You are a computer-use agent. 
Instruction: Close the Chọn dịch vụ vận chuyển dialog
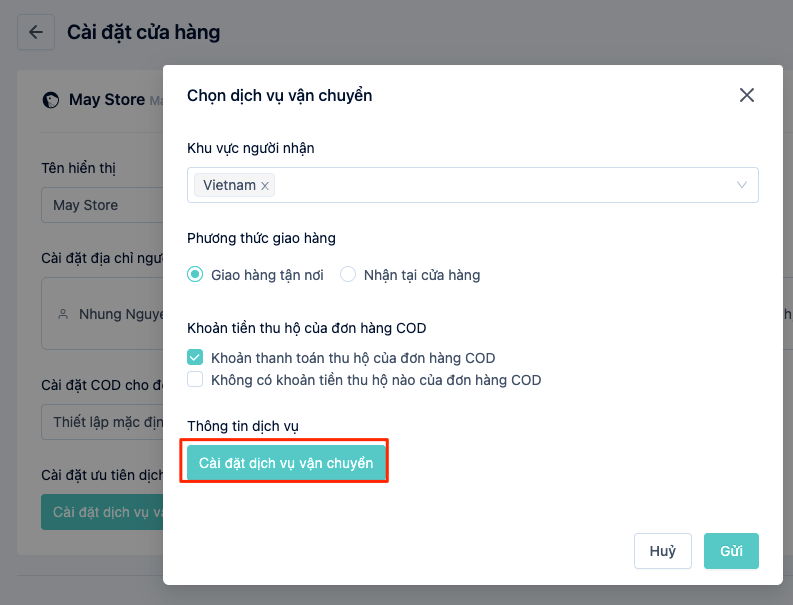point(746,95)
